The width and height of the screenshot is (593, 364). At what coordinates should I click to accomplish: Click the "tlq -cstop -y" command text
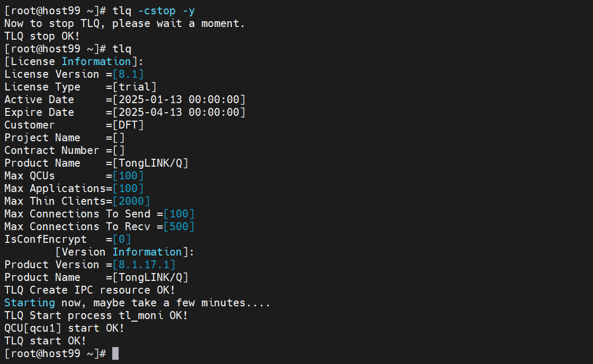[154, 11]
